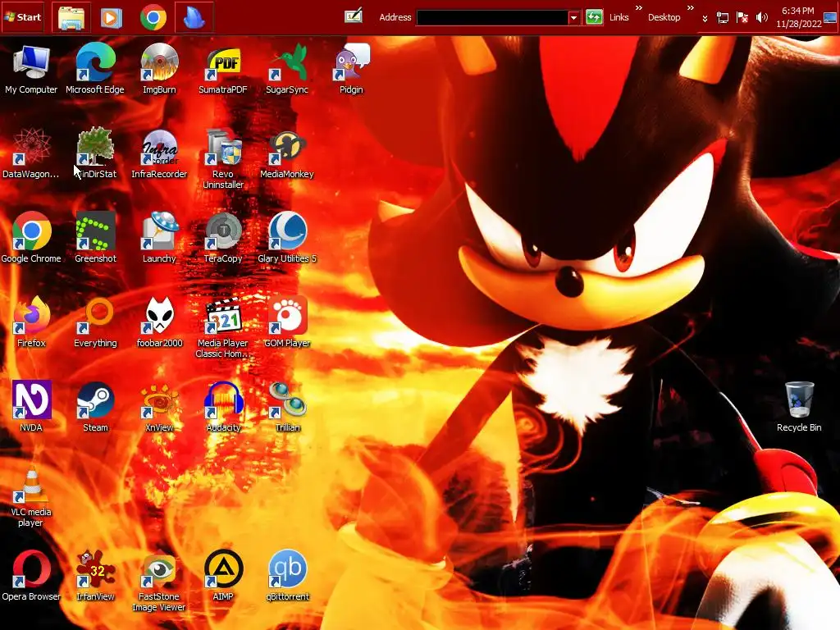Select the Pidgin desktop shortcut
The image size is (840, 630).
click(x=351, y=69)
